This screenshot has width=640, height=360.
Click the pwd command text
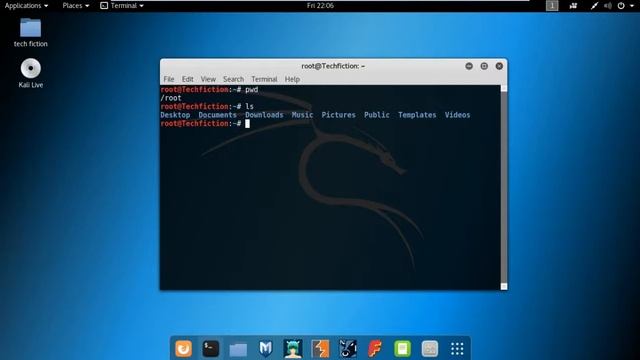251,89
